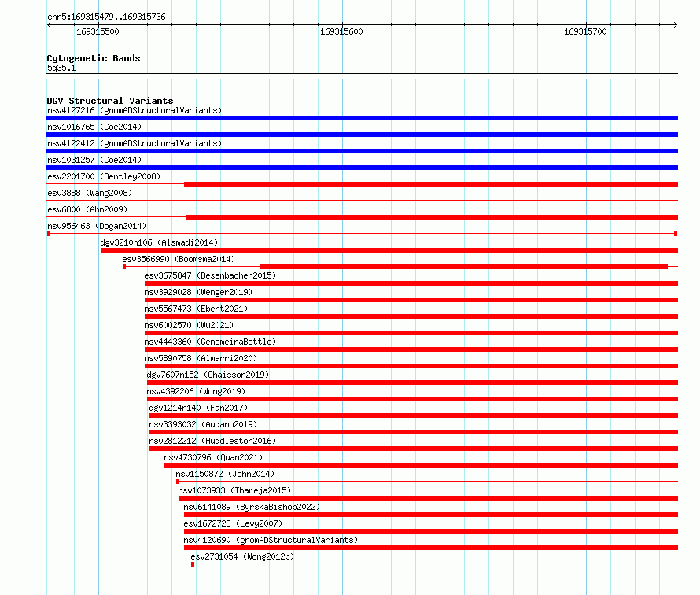Click the 169315700 ruler coordinate
The width and height of the screenshot is (700, 595).
coord(585,31)
